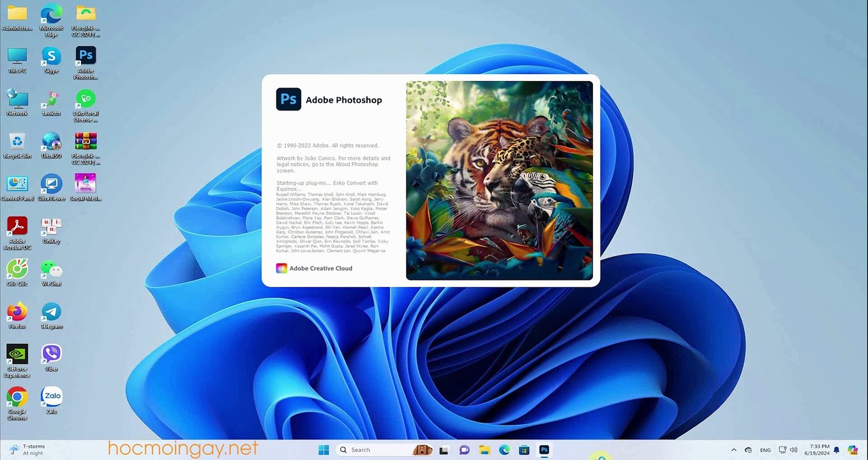Open the Cốc Cốc browser shortcut
868x460 pixels.
pos(17,273)
